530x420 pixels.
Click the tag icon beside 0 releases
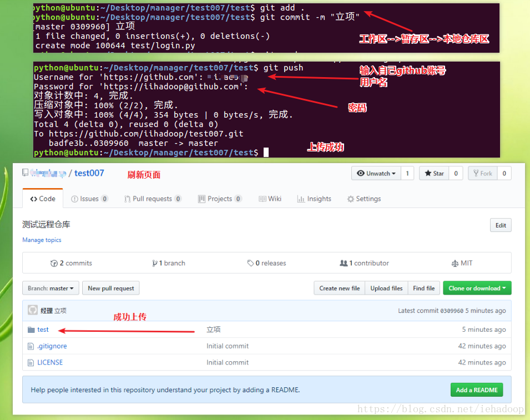pyautogui.click(x=250, y=263)
